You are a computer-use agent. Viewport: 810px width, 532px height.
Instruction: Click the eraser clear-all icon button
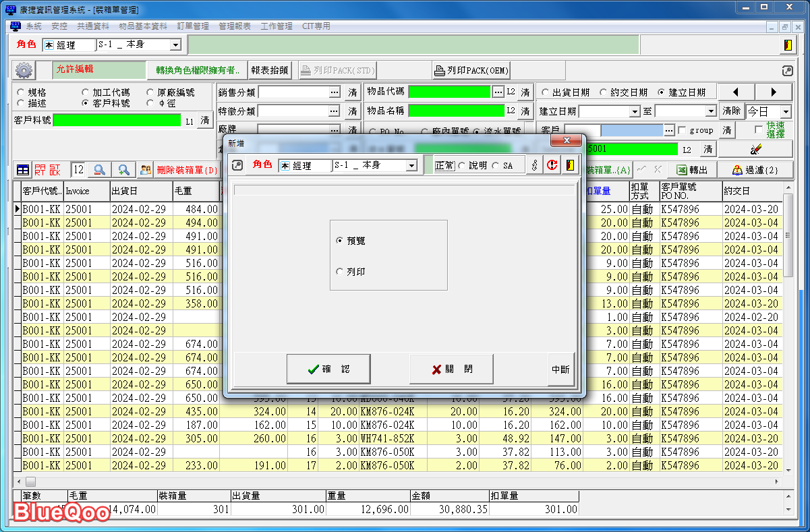coord(755,149)
